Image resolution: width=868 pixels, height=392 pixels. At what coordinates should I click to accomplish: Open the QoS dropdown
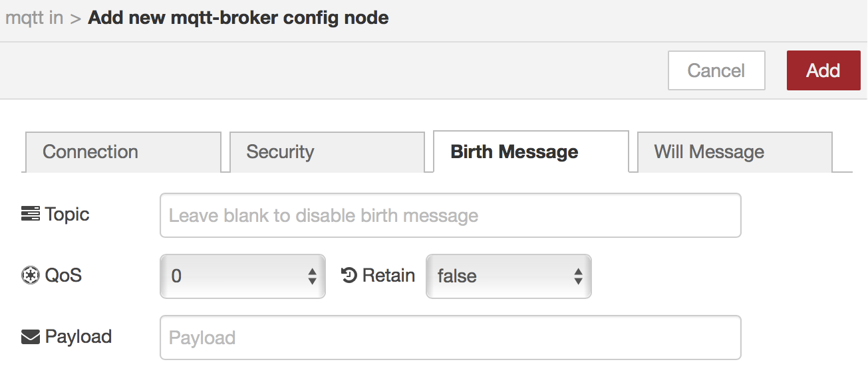(243, 276)
